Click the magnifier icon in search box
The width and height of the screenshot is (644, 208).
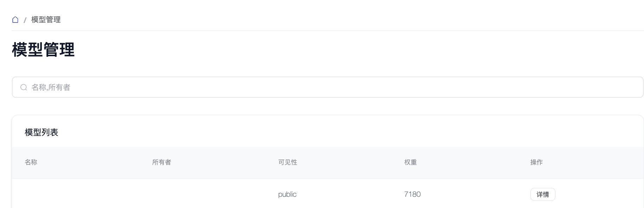[x=24, y=87]
